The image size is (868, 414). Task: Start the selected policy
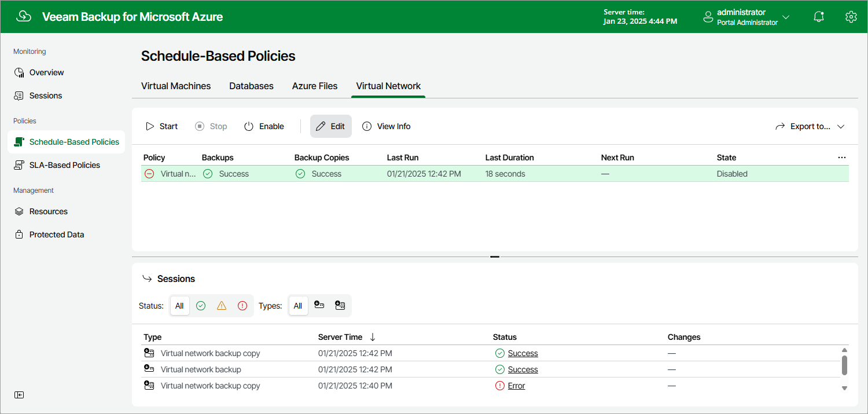click(x=162, y=126)
